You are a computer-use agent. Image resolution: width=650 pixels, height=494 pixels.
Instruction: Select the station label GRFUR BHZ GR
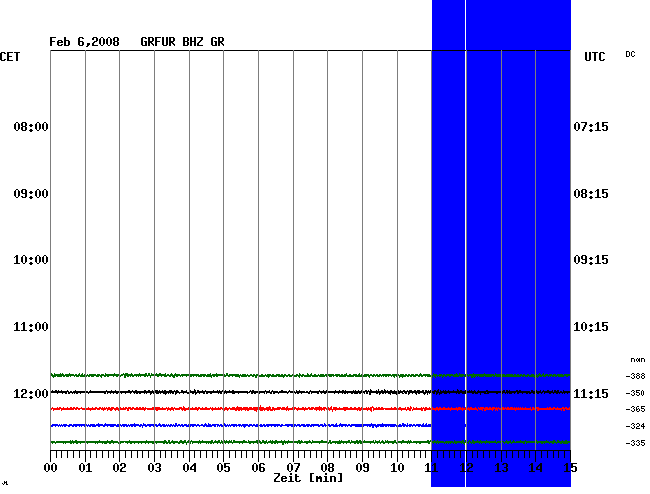(182, 42)
